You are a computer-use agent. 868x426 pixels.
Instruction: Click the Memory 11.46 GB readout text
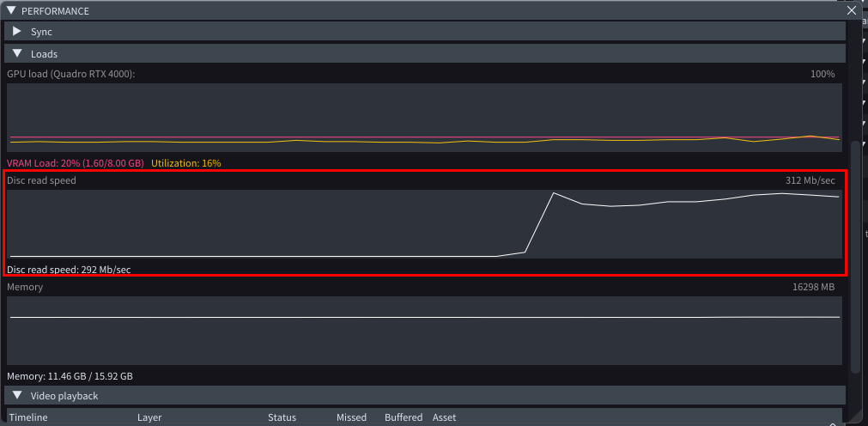[x=70, y=376]
